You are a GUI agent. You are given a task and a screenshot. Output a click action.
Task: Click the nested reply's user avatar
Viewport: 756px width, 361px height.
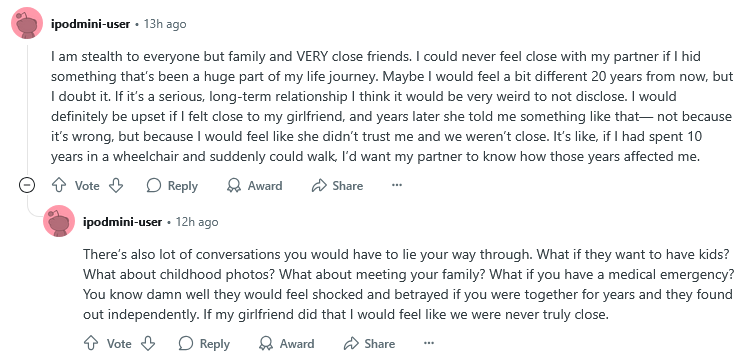click(59, 221)
